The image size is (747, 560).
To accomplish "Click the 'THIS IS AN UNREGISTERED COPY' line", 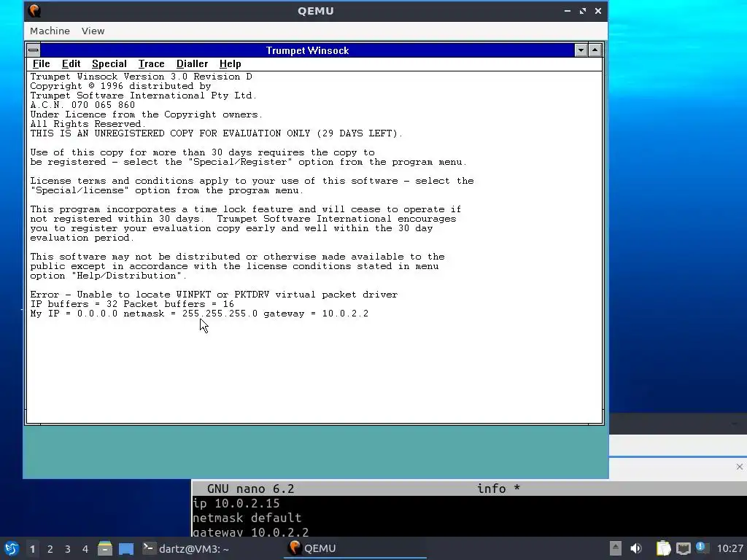I will [216, 133].
